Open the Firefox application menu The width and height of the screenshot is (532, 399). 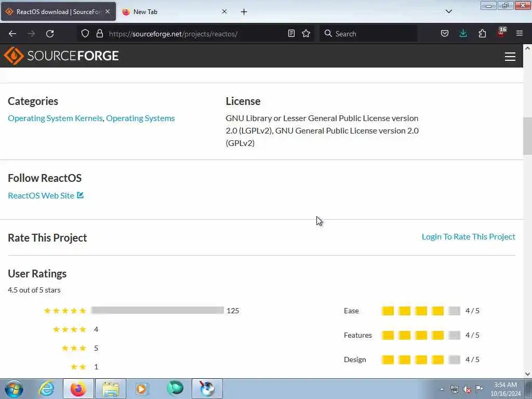click(520, 33)
